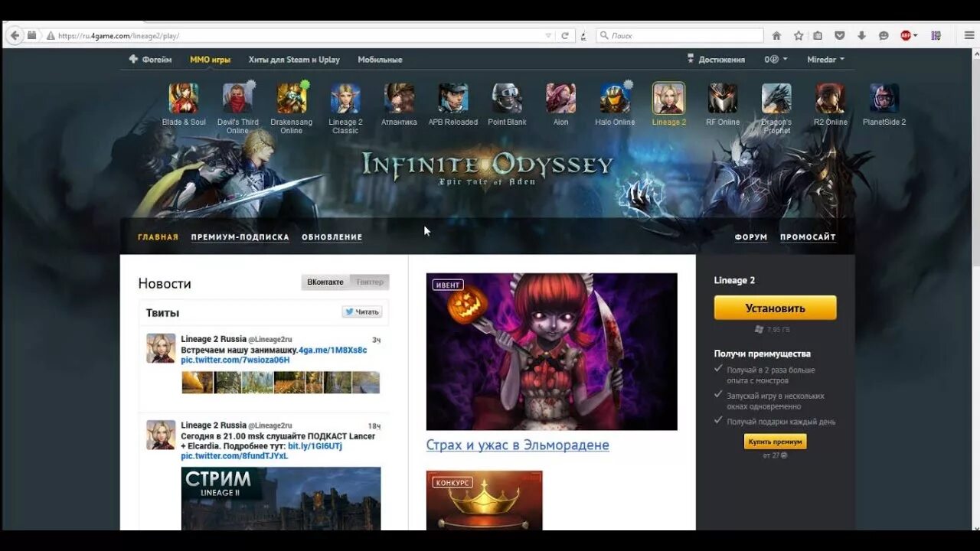The height and width of the screenshot is (551, 980).
Task: Open Drakensang Online game icon
Action: click(x=292, y=99)
